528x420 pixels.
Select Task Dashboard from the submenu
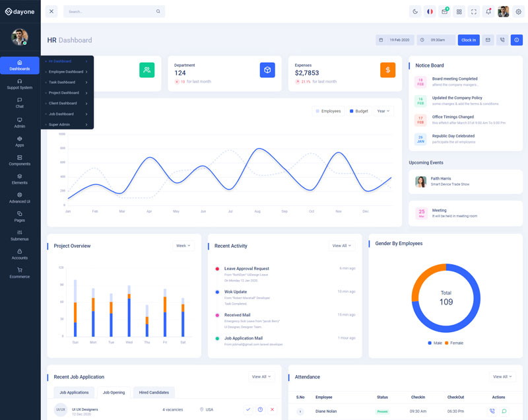62,82
